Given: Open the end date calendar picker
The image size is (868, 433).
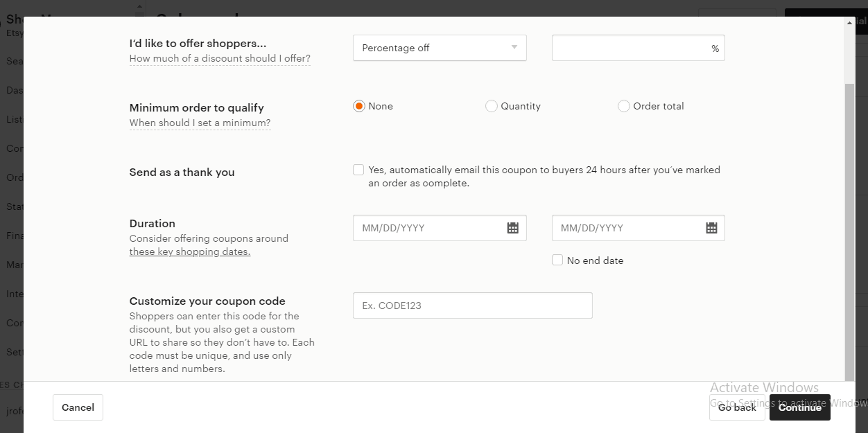Looking at the screenshot, I should click(711, 227).
